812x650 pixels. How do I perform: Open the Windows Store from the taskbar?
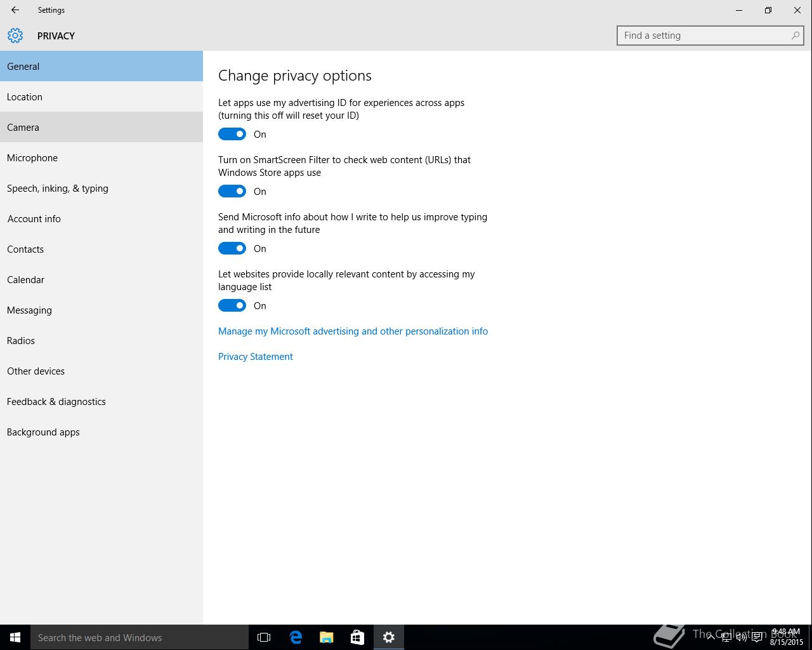click(x=358, y=637)
